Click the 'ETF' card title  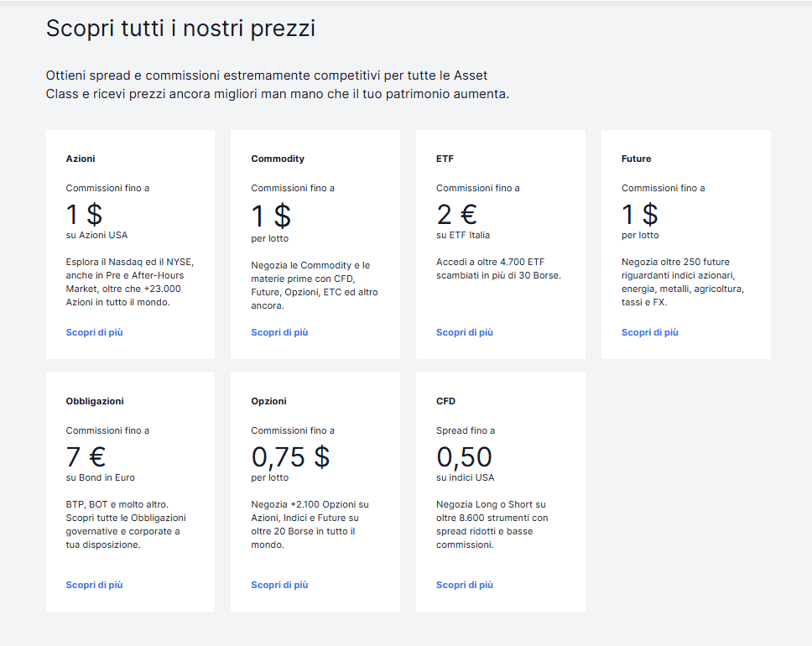(x=445, y=159)
